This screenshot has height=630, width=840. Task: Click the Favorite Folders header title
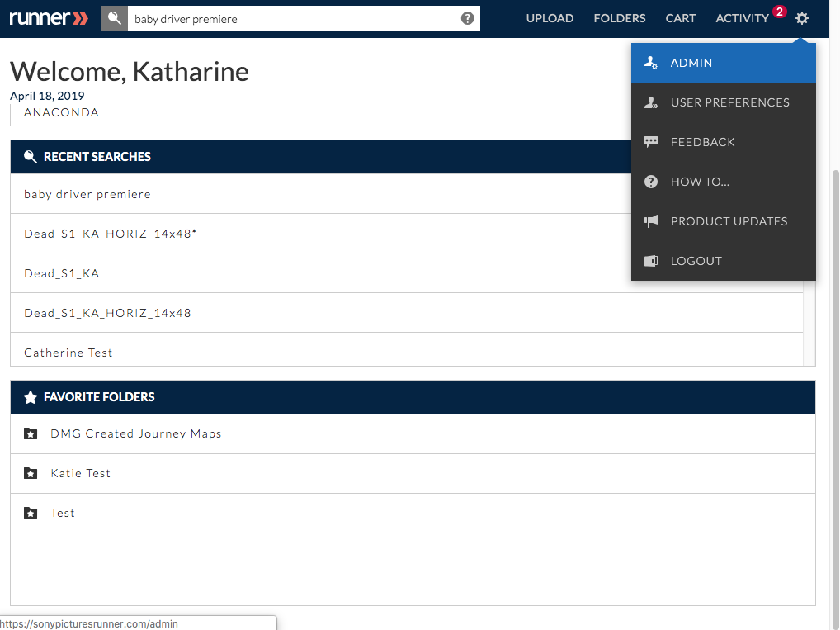[x=99, y=397]
